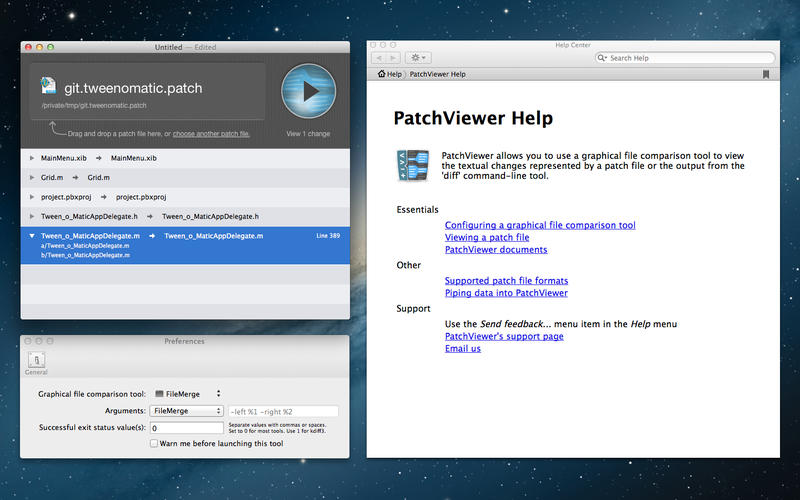This screenshot has height=500, width=800.
Task: Open the Arguments FileMerge dropdown
Action: (186, 411)
